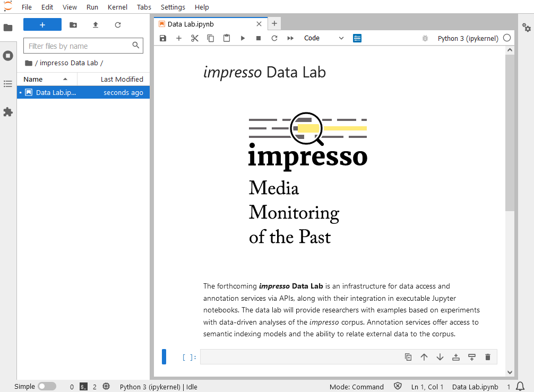Cut the selected cell with scissors

[194, 38]
